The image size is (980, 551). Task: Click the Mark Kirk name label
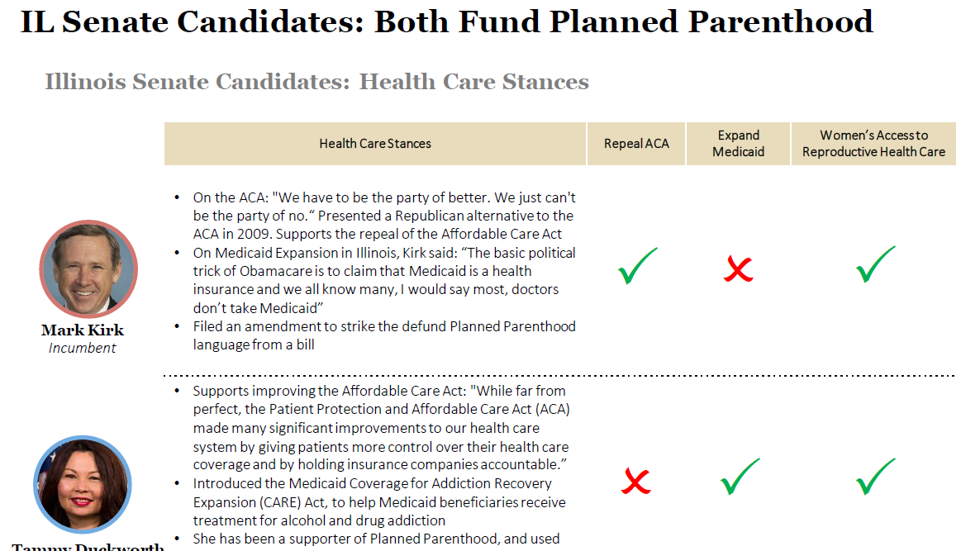tap(83, 330)
